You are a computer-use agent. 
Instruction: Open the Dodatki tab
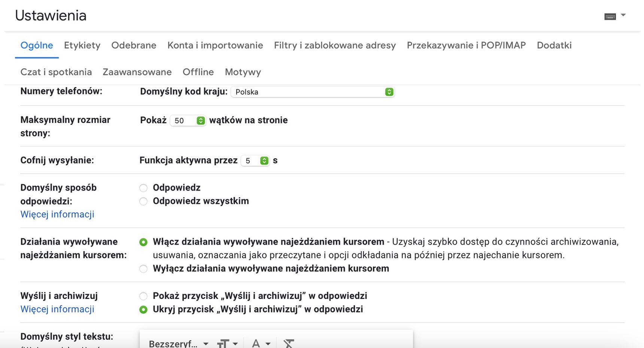(x=554, y=45)
